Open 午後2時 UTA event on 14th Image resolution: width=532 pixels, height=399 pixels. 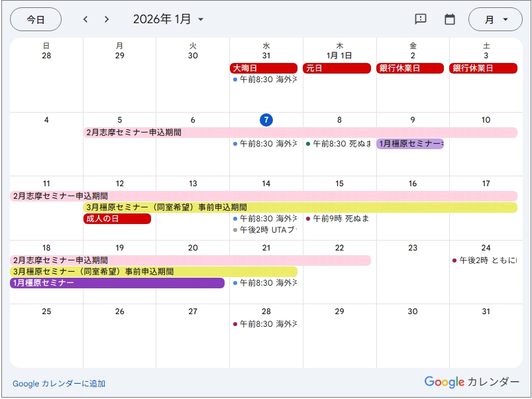(x=266, y=230)
